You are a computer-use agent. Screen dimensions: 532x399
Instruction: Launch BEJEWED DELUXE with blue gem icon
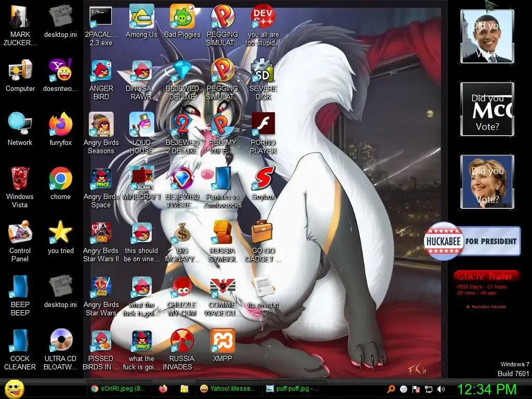[182, 79]
